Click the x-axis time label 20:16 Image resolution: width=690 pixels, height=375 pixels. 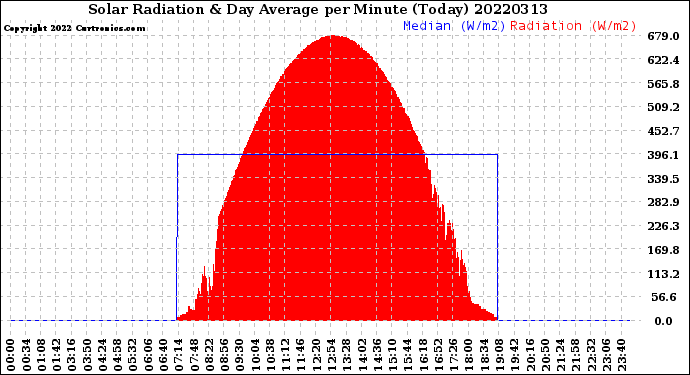530,355
